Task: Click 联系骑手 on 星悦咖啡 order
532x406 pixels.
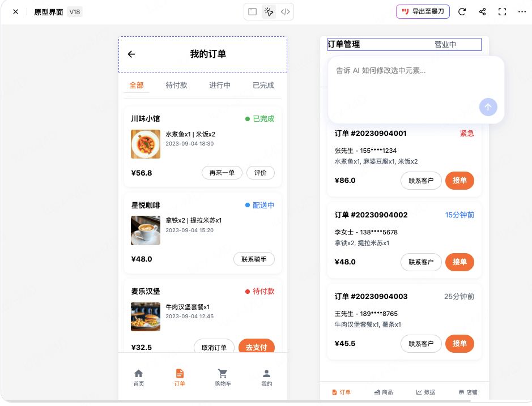Action: (x=254, y=259)
